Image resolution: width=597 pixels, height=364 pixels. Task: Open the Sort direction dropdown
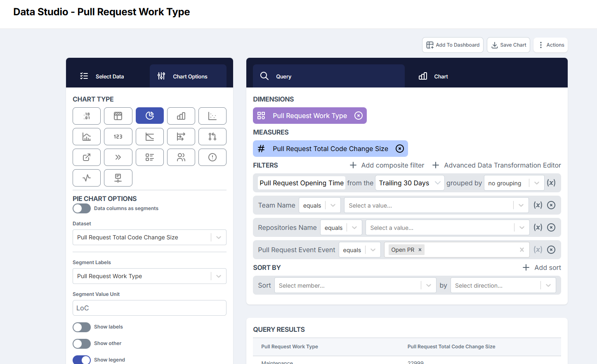tap(503, 285)
